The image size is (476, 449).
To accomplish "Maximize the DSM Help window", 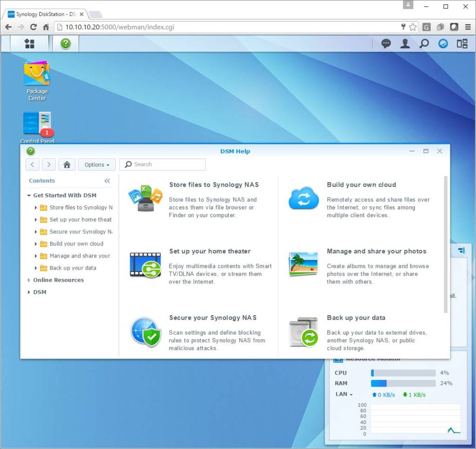I will (426, 151).
